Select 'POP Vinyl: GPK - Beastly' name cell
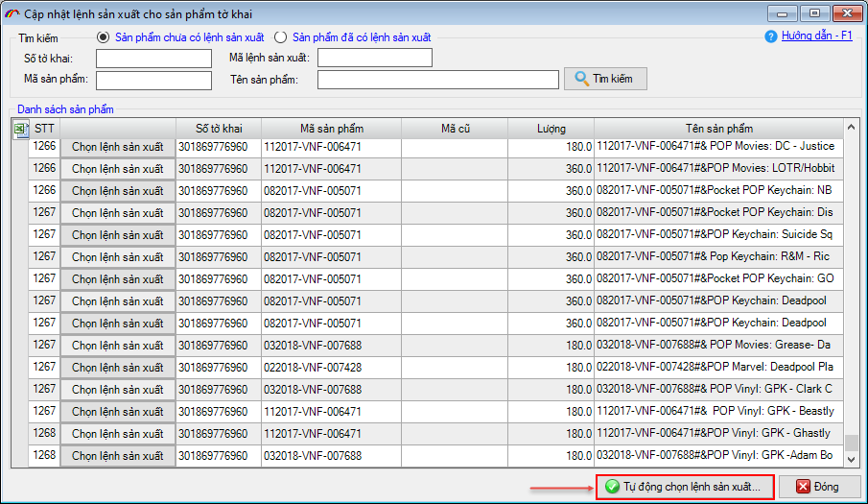868x504 pixels. (x=719, y=412)
